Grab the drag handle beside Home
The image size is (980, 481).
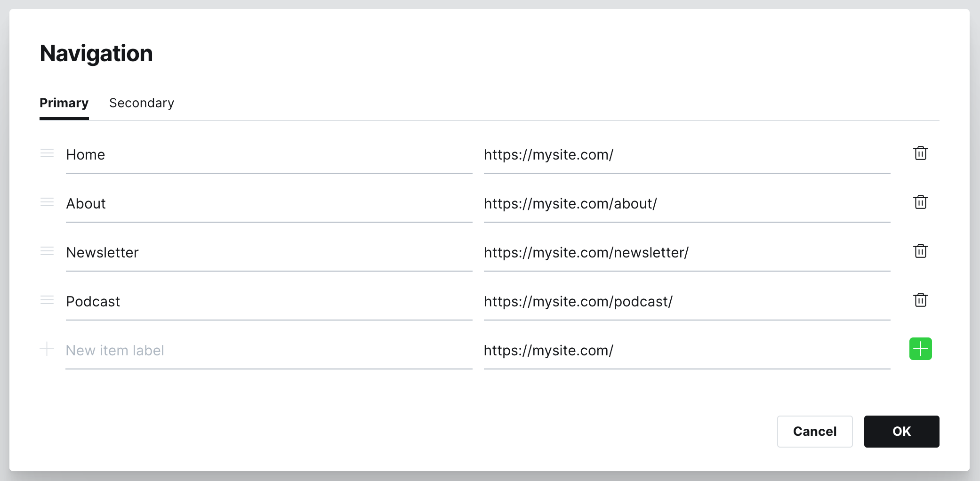click(47, 153)
